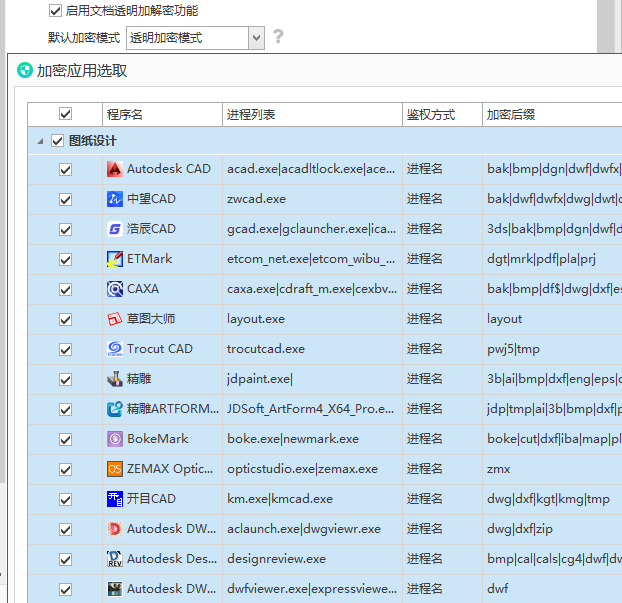Select the 图纸设计 group label
Image resolution: width=622 pixels, height=603 pixels.
point(92,141)
